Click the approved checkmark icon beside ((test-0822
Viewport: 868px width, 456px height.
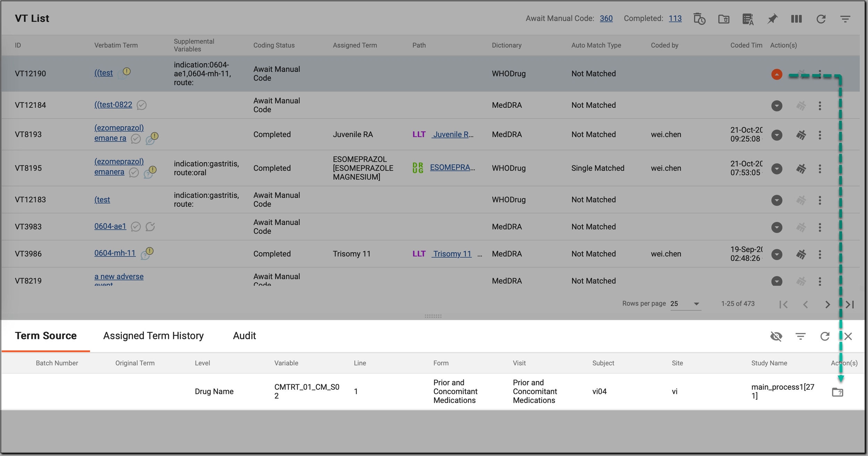click(x=141, y=105)
